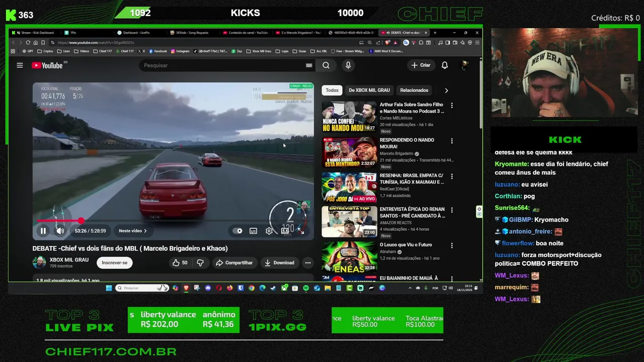Toggle video autoplay switch
This screenshot has width=644, height=362.
pos(237,231)
